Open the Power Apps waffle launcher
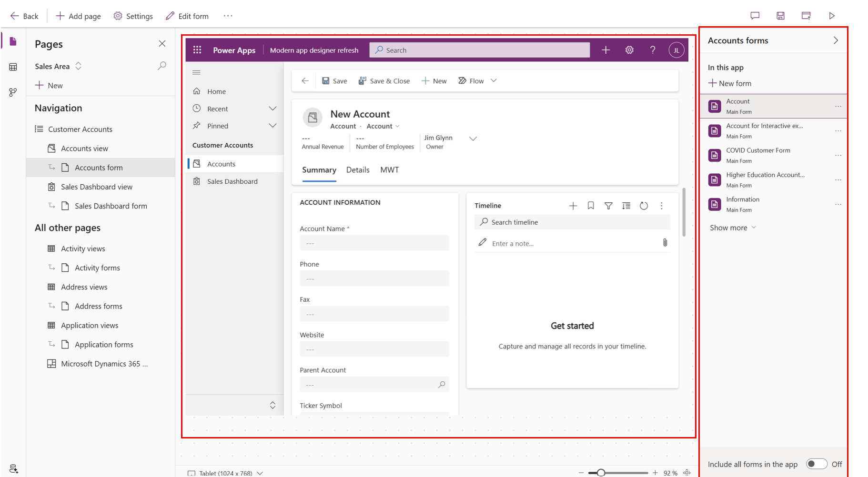This screenshot has width=868, height=477. click(x=197, y=50)
